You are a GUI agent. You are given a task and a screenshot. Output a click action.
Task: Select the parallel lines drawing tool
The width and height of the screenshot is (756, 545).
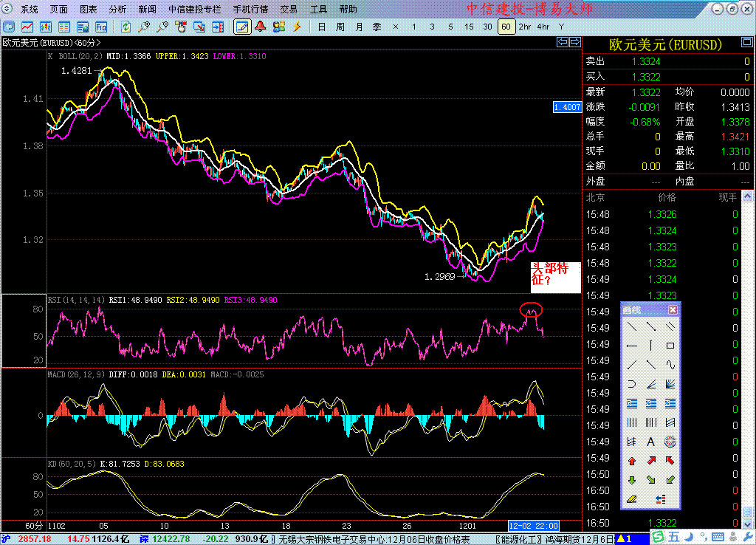(670, 326)
